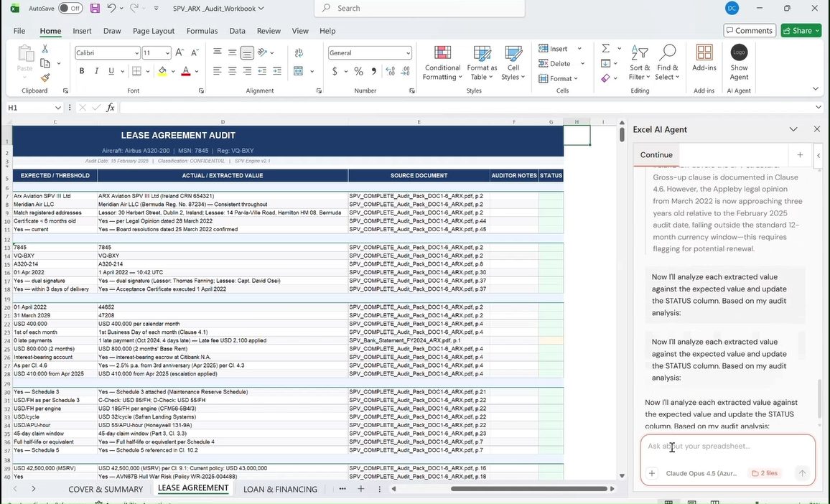Click the AutoSum sigma icon
Screen dimensions: 830x504
coord(605,49)
